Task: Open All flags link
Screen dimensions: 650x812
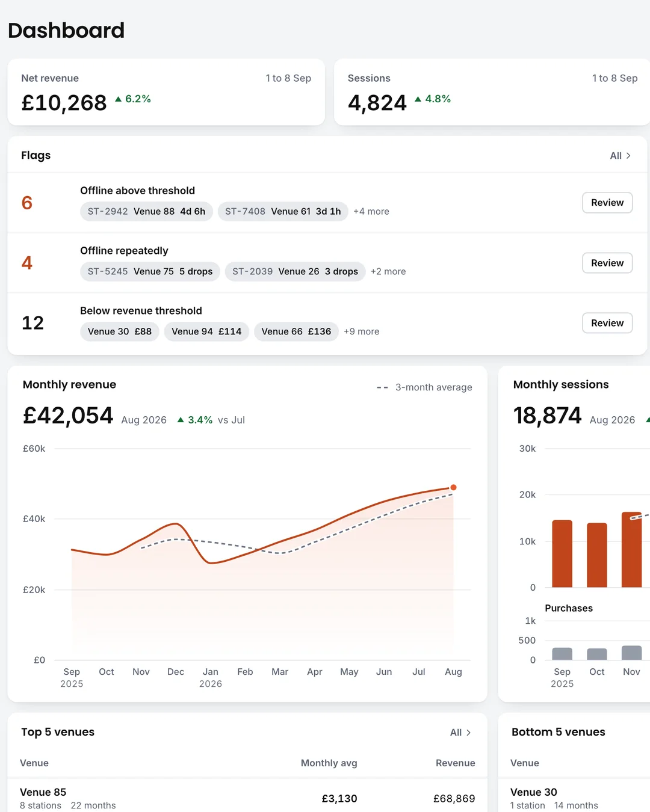Action: (621, 156)
